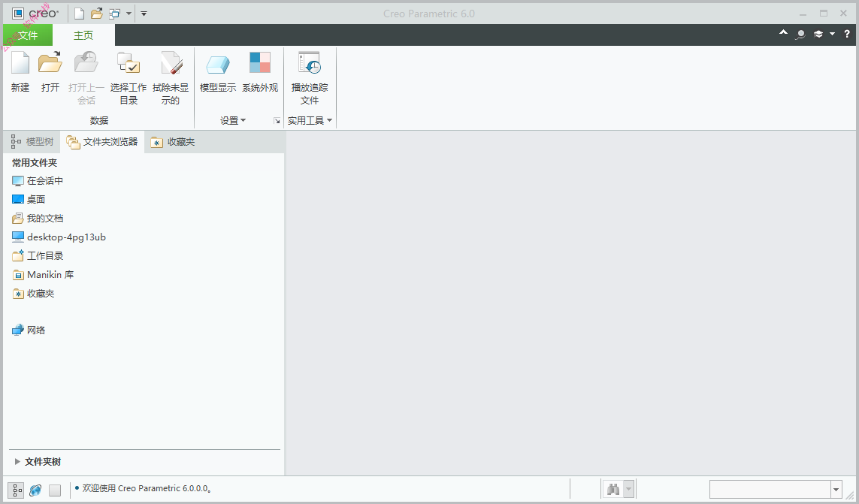This screenshot has width=859, height=504.
Task: Click the Help question mark icon
Action: click(x=847, y=34)
